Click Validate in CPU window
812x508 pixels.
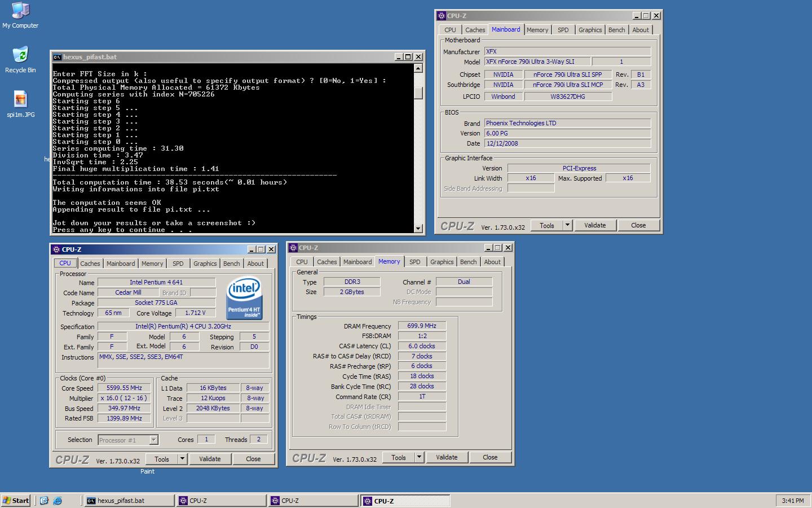(210, 459)
